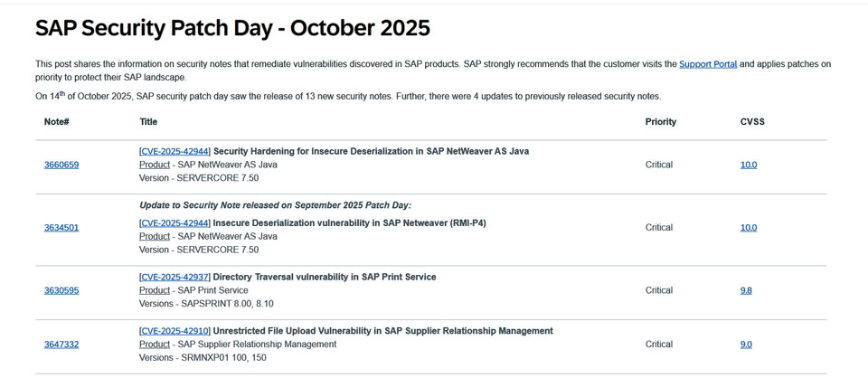Click the Priority column header
The width and height of the screenshot is (868, 378).
660,121
